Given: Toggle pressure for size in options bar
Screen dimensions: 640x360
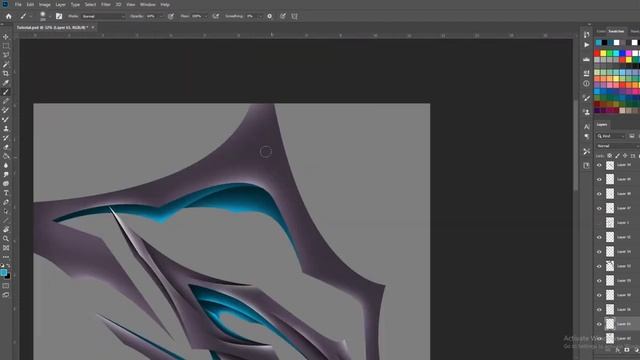Looking at the screenshot, I should point(282,16).
